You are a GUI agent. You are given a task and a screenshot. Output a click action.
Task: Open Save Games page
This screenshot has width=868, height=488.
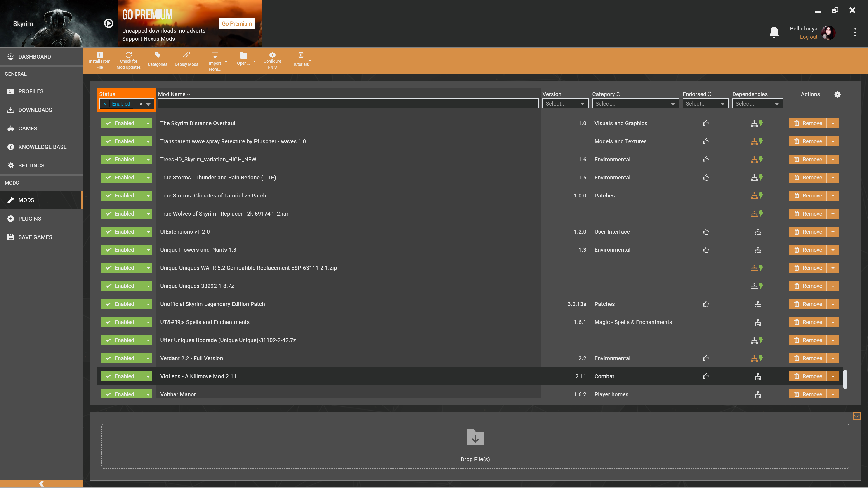[41, 237]
